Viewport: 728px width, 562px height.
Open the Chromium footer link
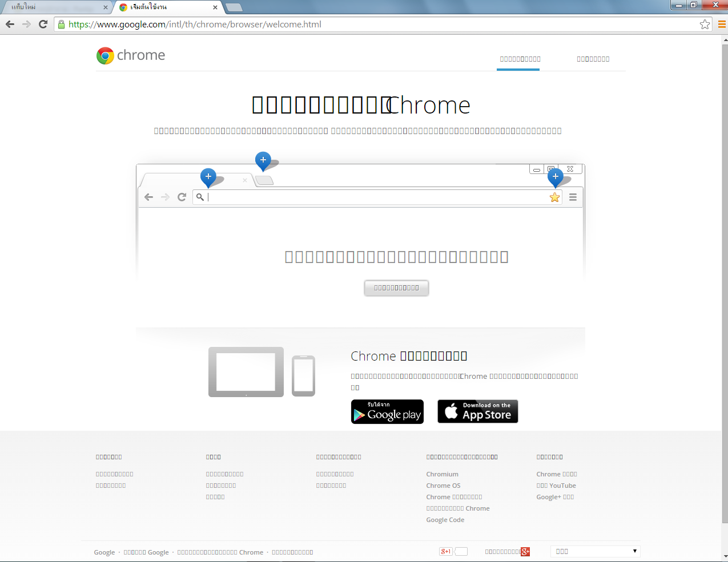pos(443,474)
